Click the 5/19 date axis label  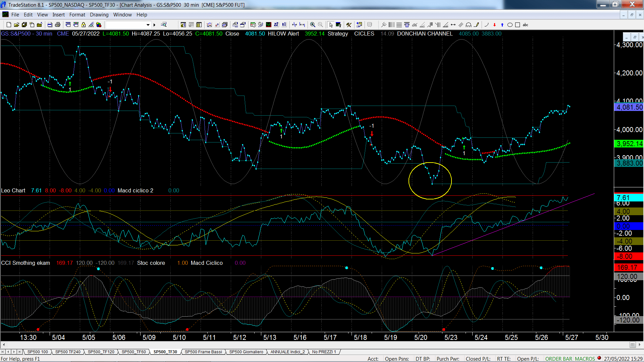[x=390, y=337]
